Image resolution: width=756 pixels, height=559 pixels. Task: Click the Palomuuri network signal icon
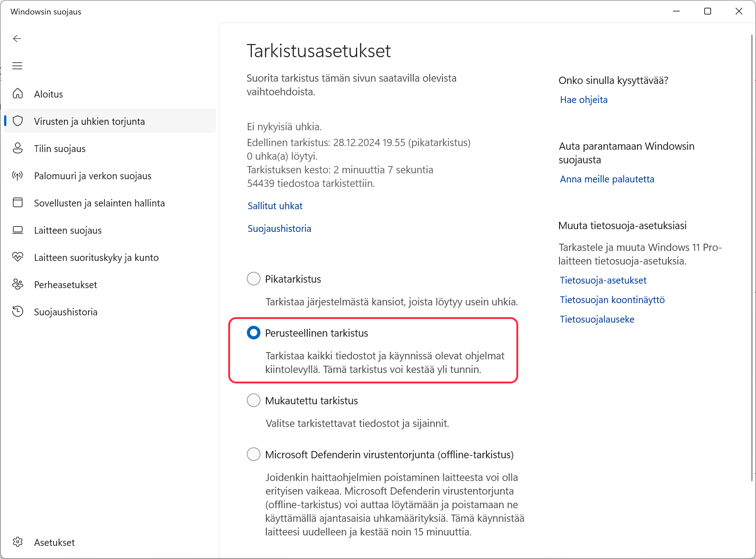[18, 176]
